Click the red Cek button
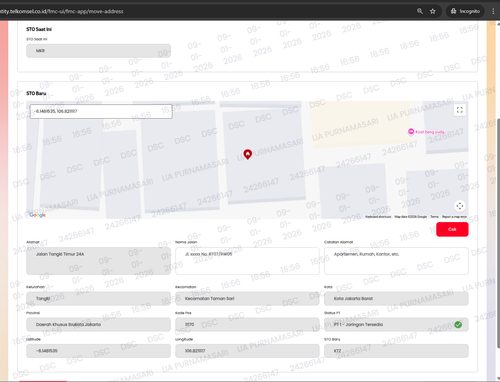The height and width of the screenshot is (382, 500). point(452,229)
